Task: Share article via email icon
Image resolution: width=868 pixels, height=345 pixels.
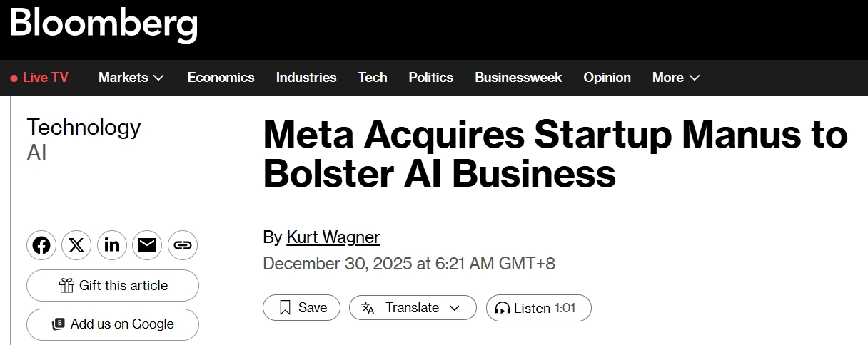Action: point(147,245)
